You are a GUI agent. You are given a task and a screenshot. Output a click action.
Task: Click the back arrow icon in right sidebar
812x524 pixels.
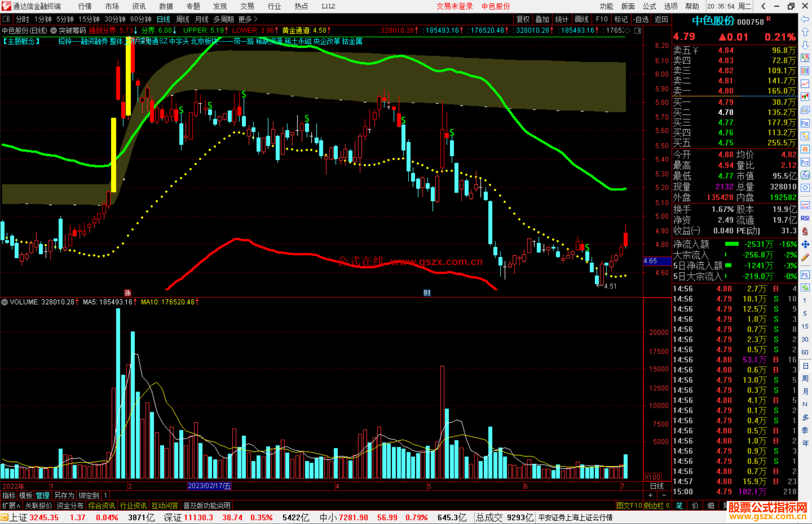coord(805,19)
